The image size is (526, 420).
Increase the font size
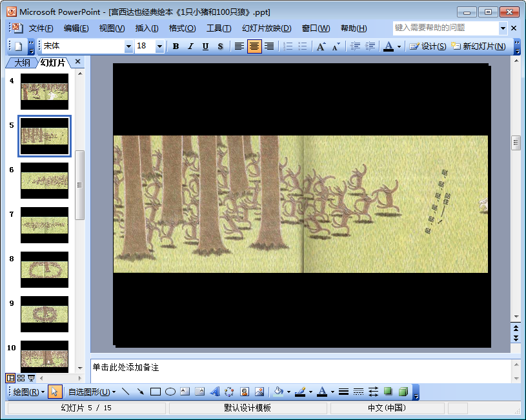(321, 46)
